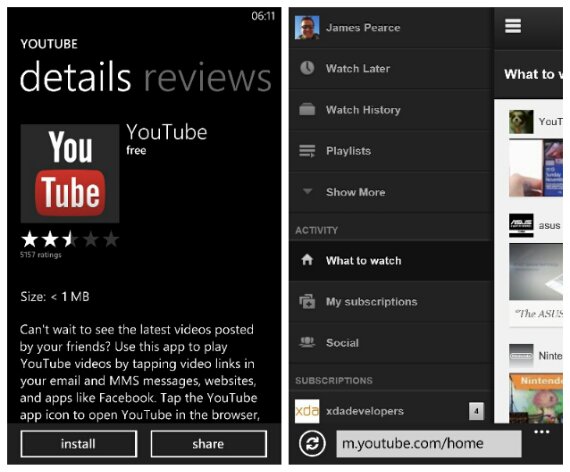This screenshot has width=570, height=472.
Task: Select the details tab
Action: coord(75,77)
